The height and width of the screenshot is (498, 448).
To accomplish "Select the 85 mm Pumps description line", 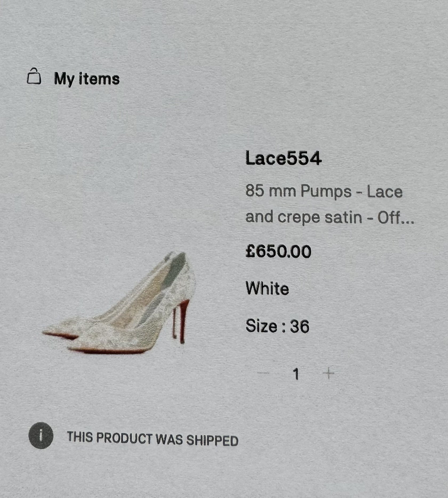I will coord(324,191).
